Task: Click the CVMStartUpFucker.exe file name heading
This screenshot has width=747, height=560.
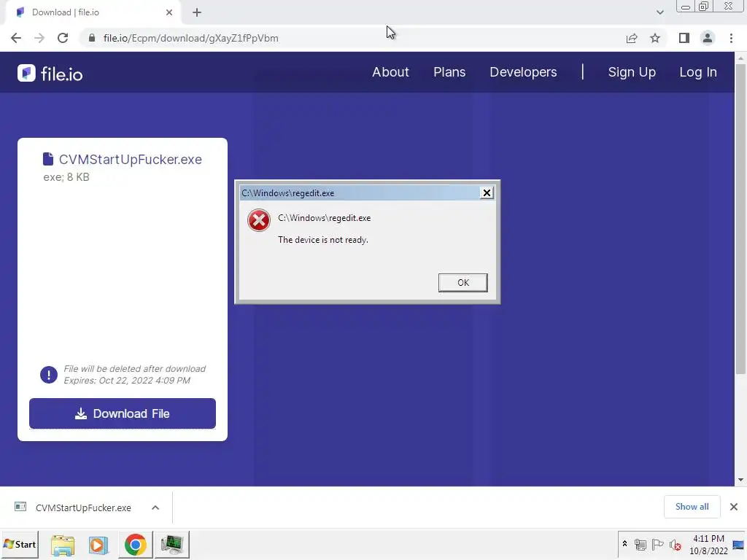Action: click(x=130, y=159)
